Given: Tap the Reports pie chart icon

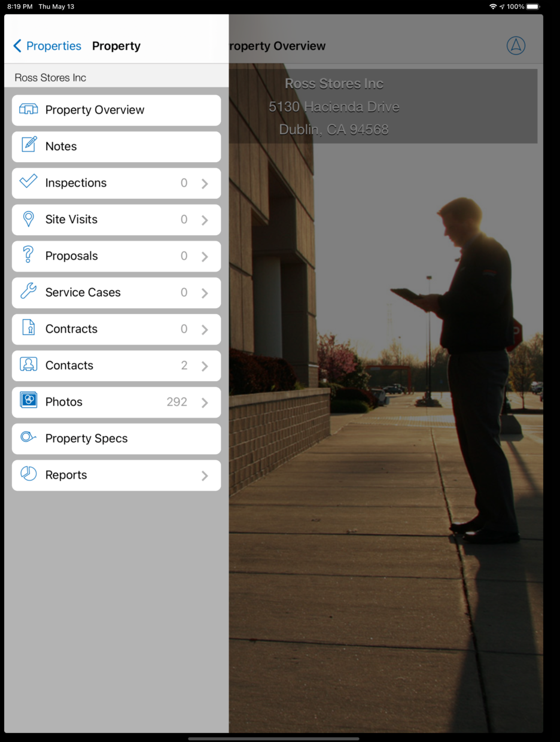Looking at the screenshot, I should pos(29,474).
